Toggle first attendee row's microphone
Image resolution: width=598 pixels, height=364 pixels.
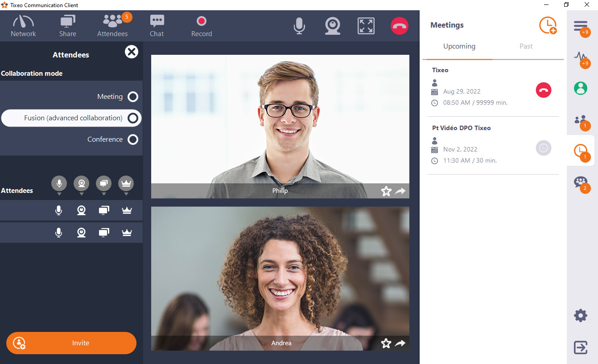[58, 210]
